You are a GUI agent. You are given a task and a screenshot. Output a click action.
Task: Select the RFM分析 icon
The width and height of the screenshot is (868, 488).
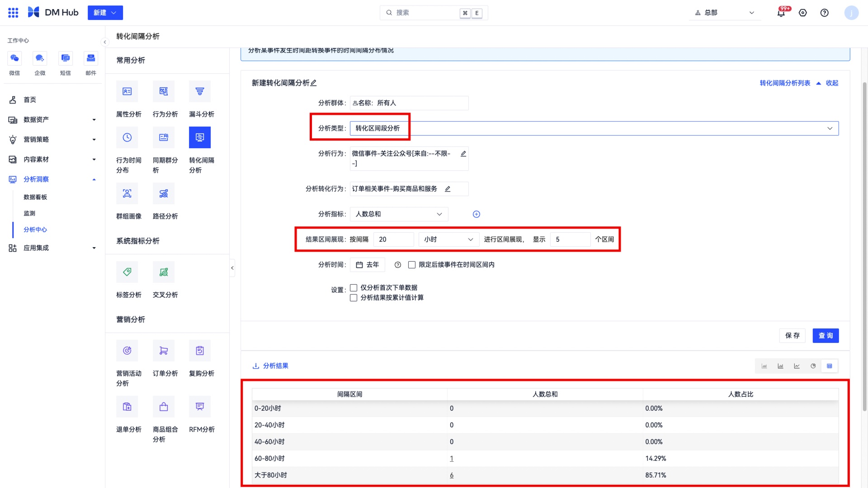pyautogui.click(x=200, y=407)
